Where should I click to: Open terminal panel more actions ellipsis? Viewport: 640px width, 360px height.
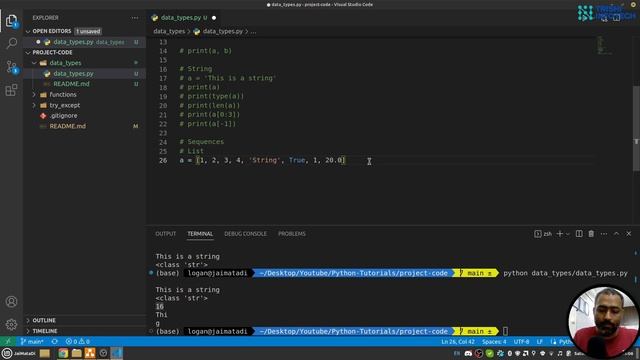coord(604,233)
